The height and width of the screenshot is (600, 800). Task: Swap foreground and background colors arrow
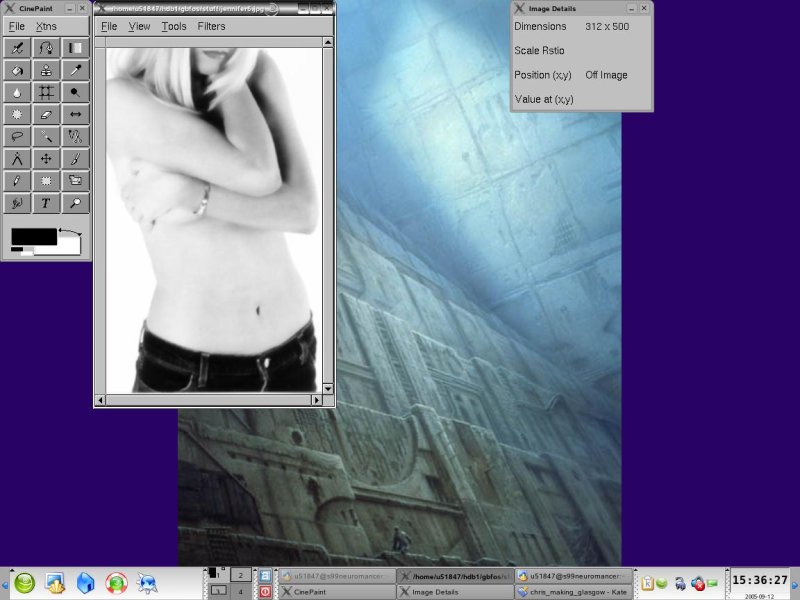[x=70, y=233]
